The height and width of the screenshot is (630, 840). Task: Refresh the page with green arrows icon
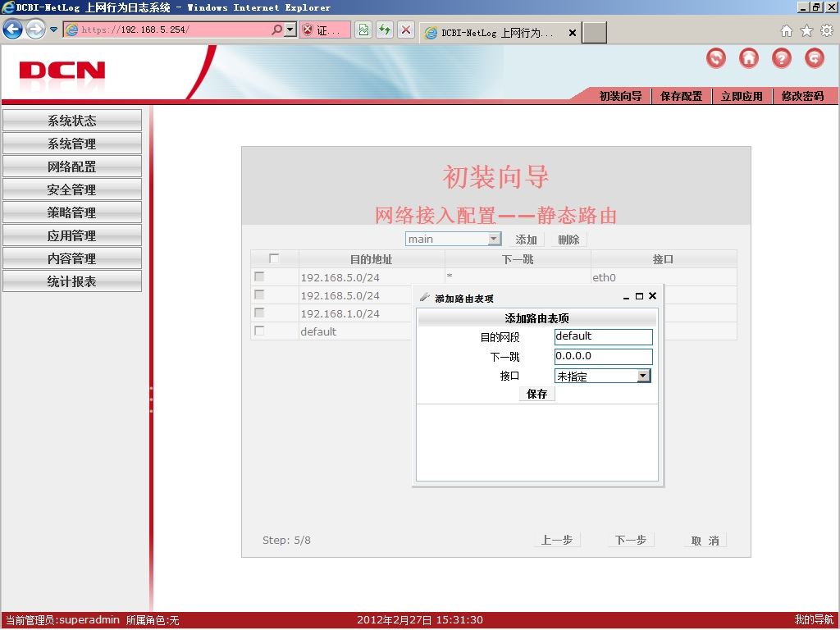click(x=385, y=30)
